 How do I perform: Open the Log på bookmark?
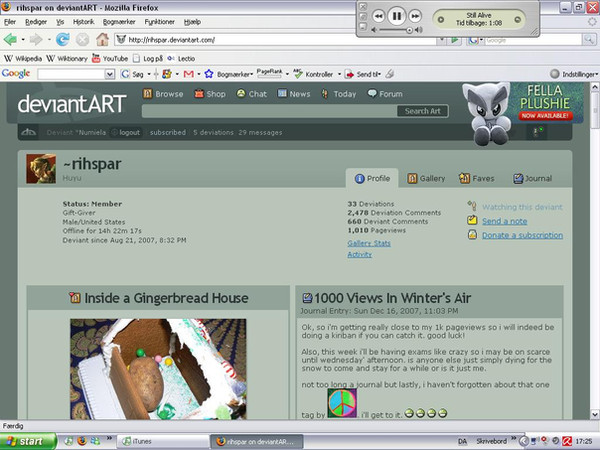148,59
